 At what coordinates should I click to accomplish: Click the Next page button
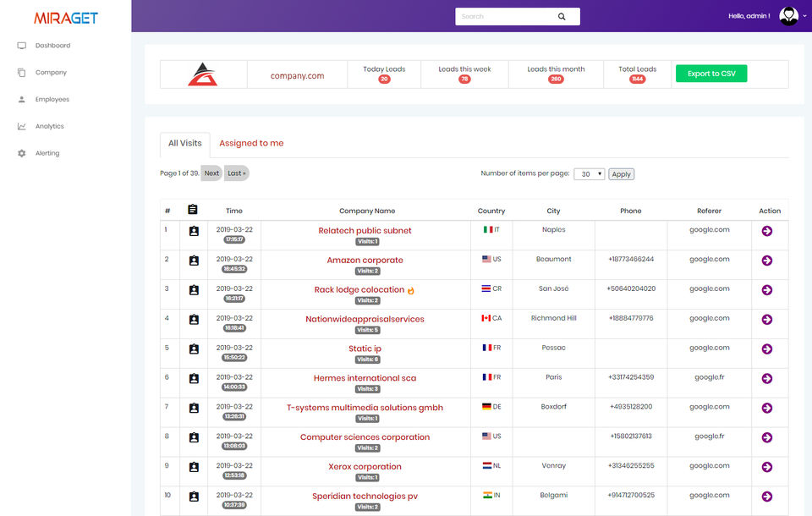[x=211, y=173]
